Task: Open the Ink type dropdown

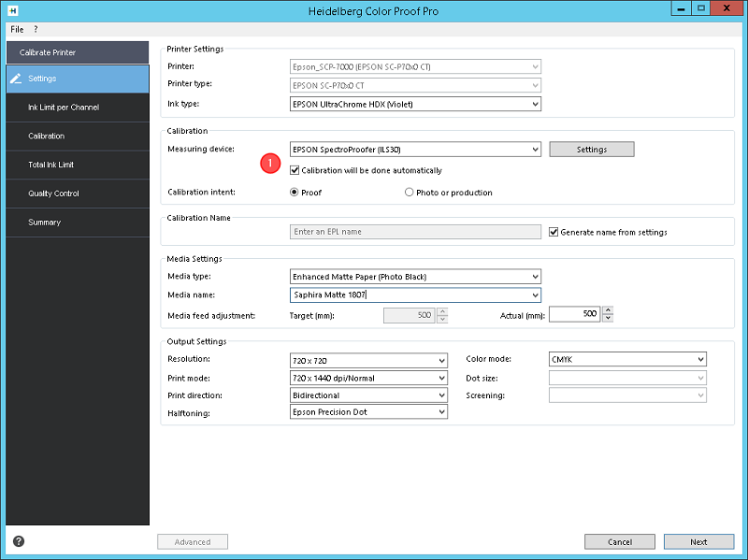Action: click(x=415, y=104)
